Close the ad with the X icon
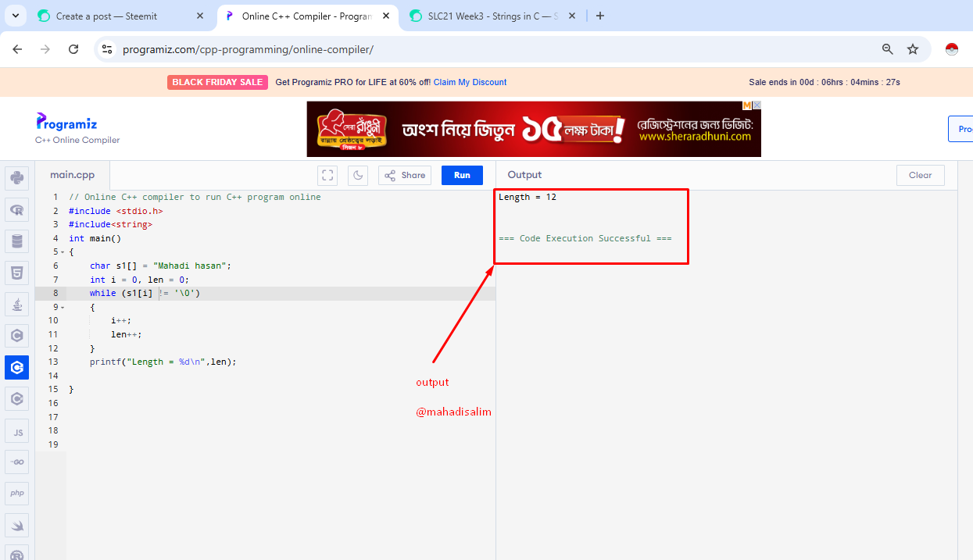Image resolution: width=973 pixels, height=560 pixels. [x=757, y=105]
